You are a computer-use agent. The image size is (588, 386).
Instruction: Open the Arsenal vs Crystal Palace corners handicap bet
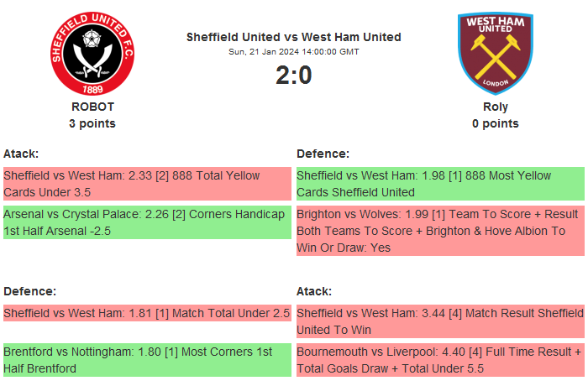coord(147,222)
